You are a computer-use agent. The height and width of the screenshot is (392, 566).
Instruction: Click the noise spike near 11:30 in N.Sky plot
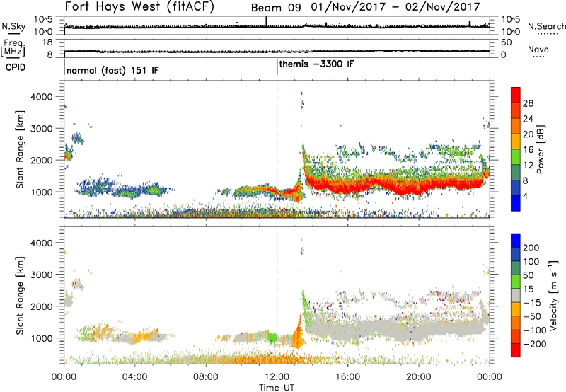click(x=267, y=22)
